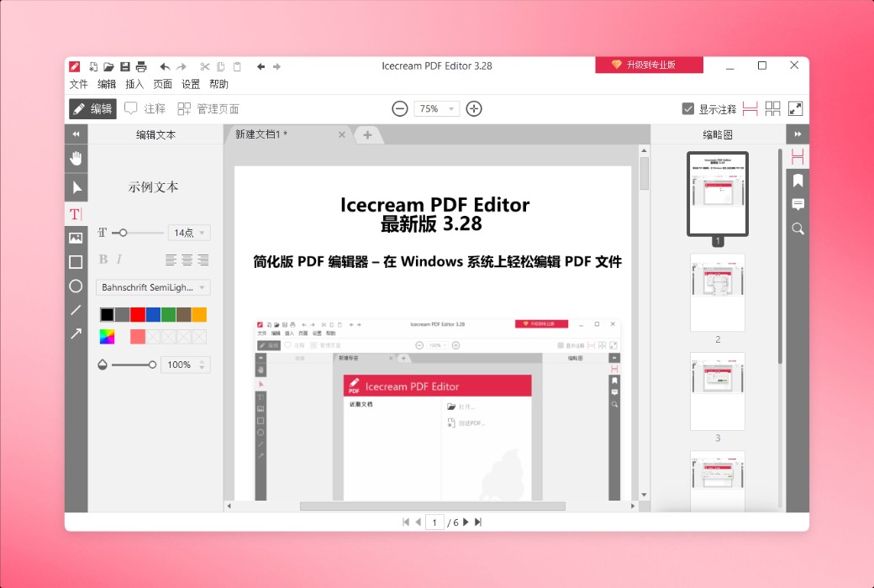
Task: Select the Hand pan tool
Action: pos(76,158)
